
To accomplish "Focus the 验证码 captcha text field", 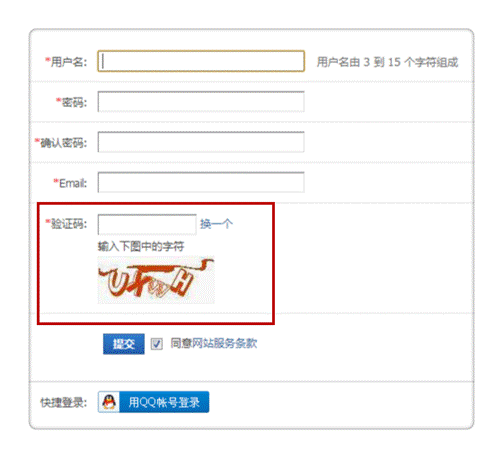I will point(147,224).
